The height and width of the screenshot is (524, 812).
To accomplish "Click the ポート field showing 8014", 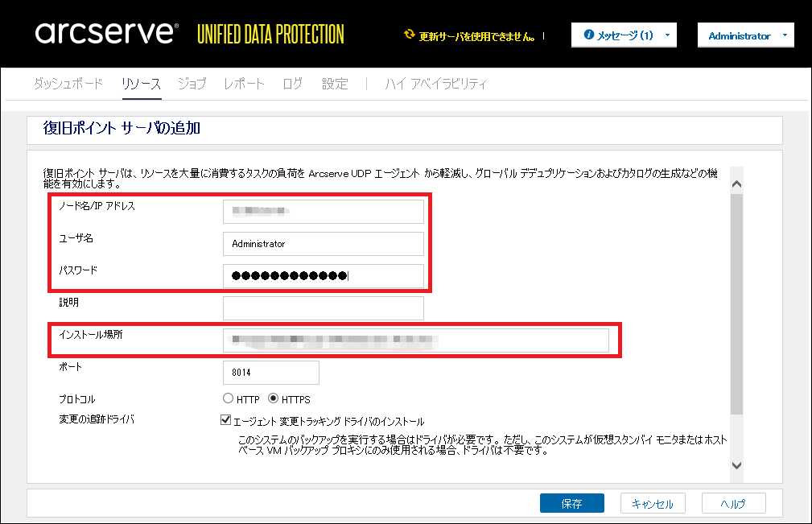I will [x=271, y=373].
